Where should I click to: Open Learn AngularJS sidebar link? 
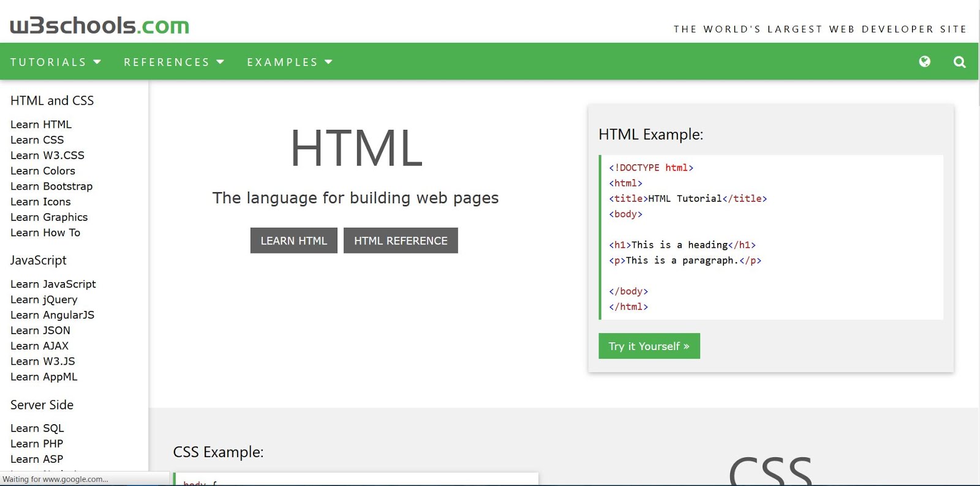point(52,315)
